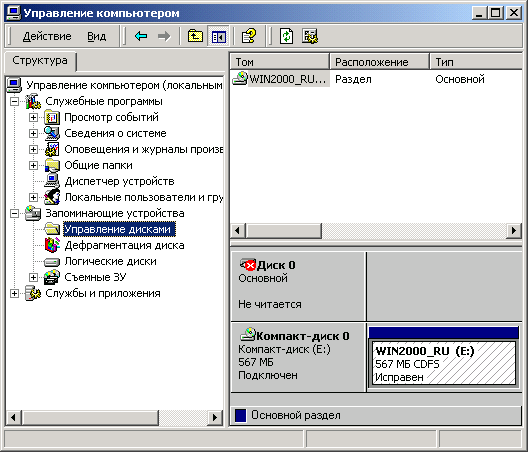Click the Основной раздел blue legend swatch
This screenshot has width=528, height=452.
point(240,415)
